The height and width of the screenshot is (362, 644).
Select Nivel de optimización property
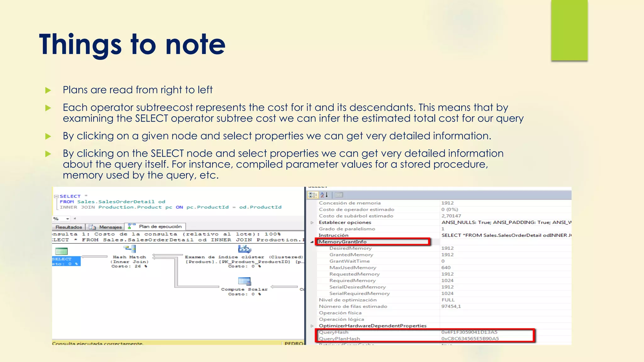click(347, 300)
